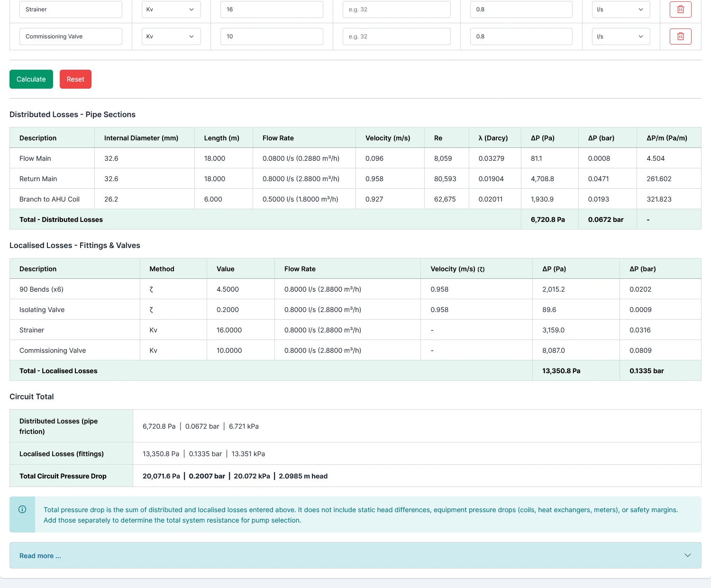
Task: Click the Calculate button
Action: 31,79
